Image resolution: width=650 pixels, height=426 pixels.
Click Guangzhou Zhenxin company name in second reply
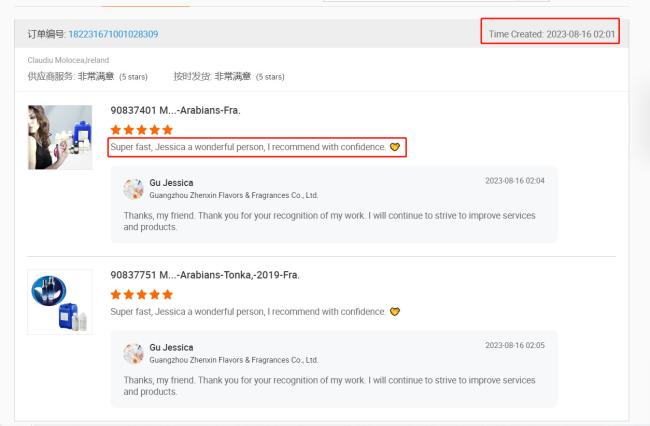(x=233, y=360)
